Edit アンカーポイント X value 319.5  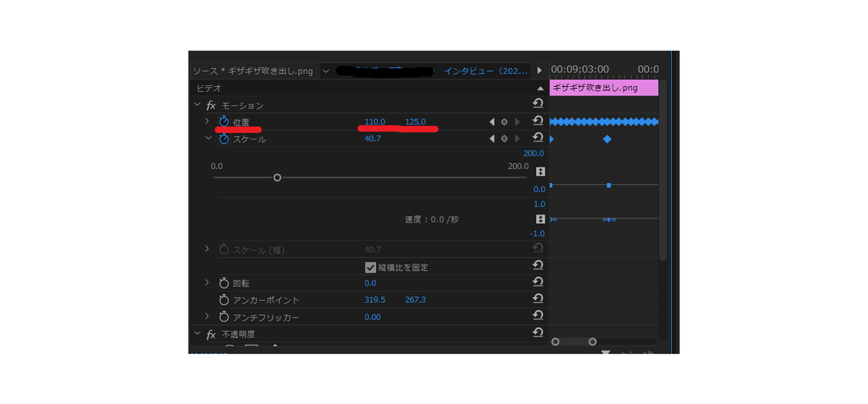pyautogui.click(x=375, y=300)
